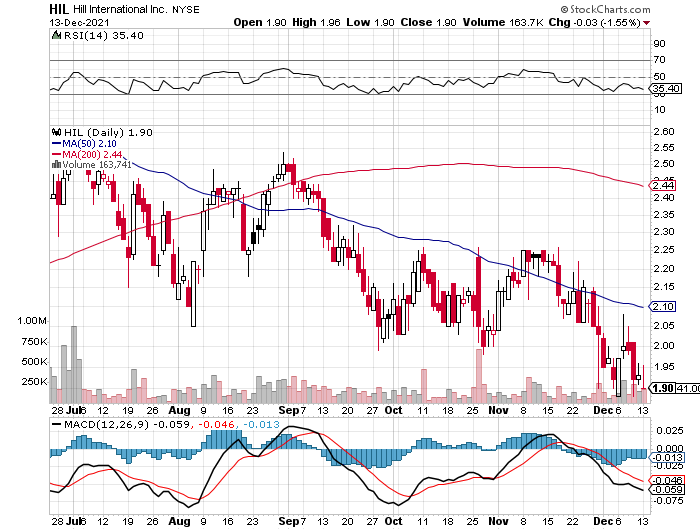Click the HIL (Daily) 1.90 legend label
Viewport: 700px width, 530px height.
pos(108,132)
